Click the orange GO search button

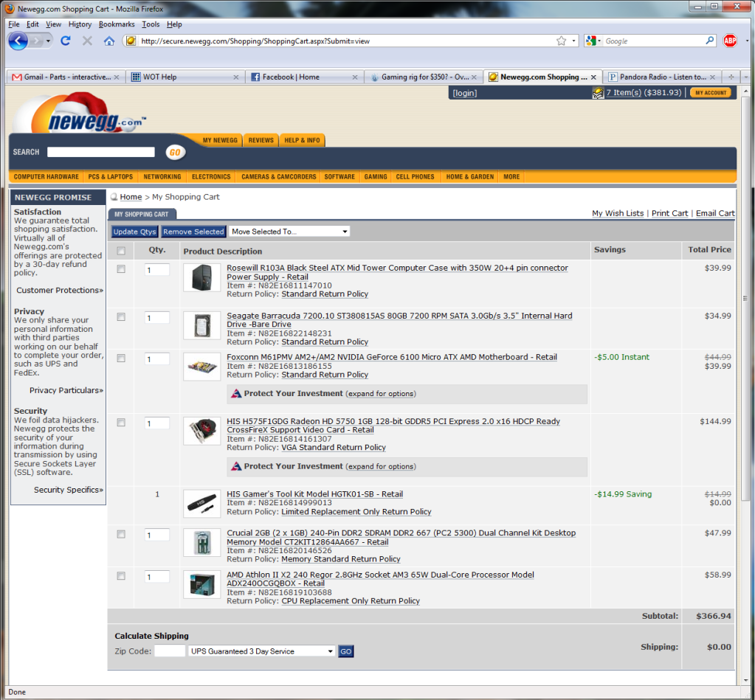tap(175, 153)
